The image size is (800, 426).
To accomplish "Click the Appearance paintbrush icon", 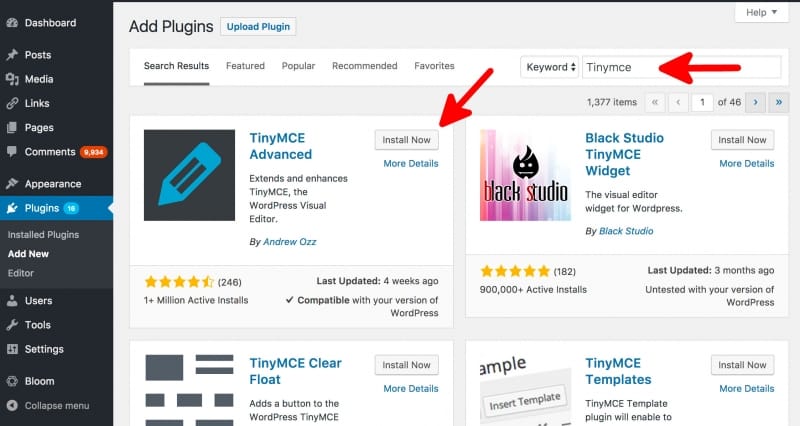I will tap(11, 184).
